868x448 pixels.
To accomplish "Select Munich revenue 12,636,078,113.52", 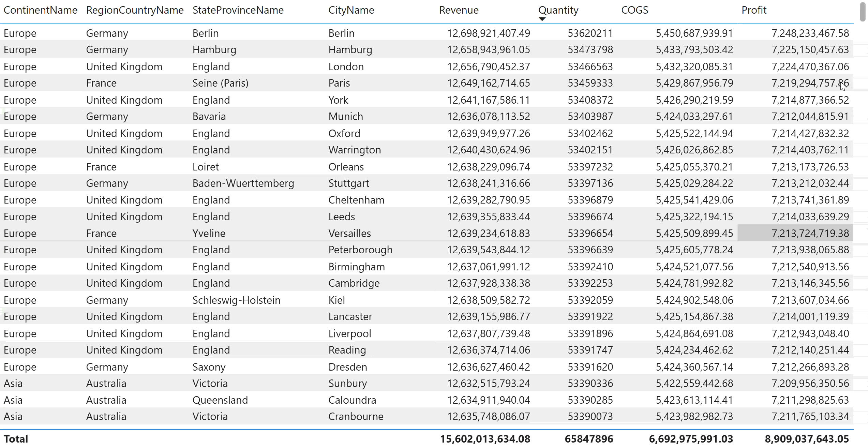I will [489, 117].
